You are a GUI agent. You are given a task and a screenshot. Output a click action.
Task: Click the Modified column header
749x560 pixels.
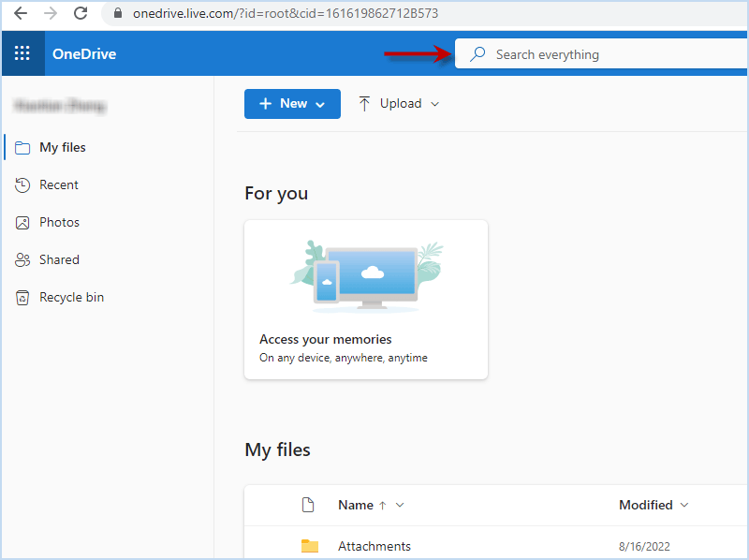[x=646, y=505]
